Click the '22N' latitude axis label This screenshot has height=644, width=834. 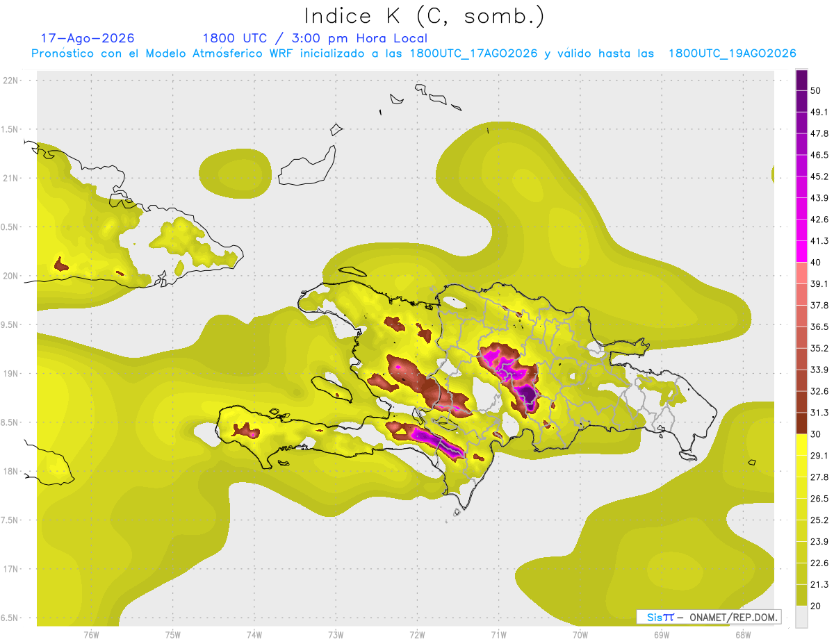11,80
